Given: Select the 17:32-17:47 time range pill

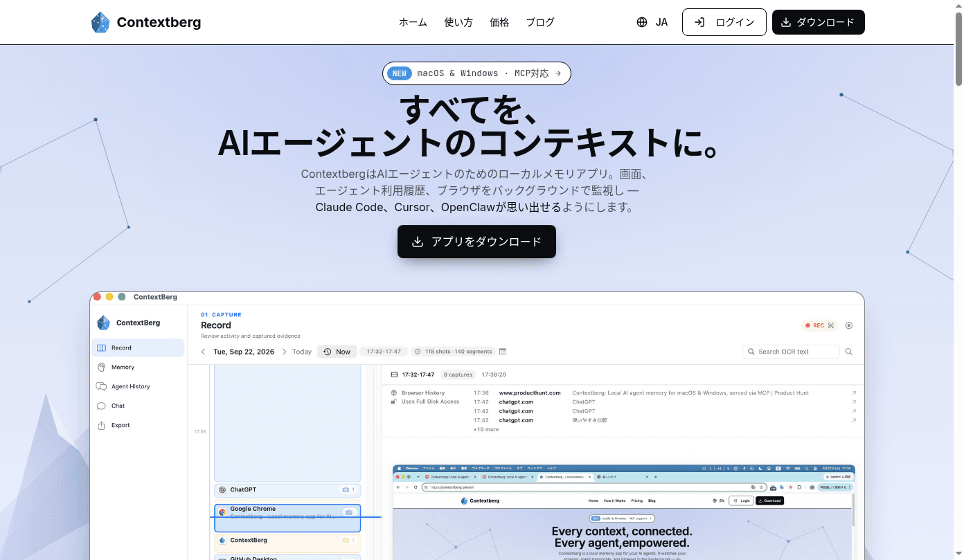Looking at the screenshot, I should click(x=383, y=352).
